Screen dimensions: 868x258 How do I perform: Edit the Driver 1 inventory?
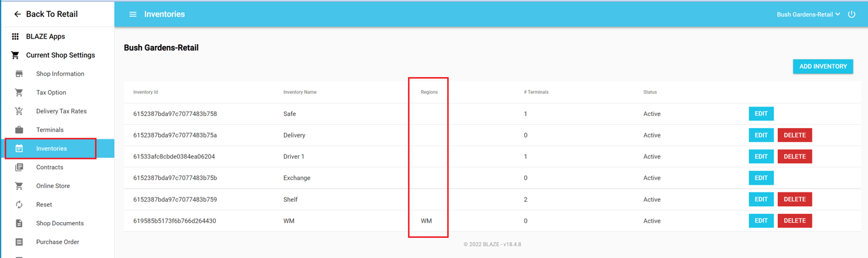(761, 156)
